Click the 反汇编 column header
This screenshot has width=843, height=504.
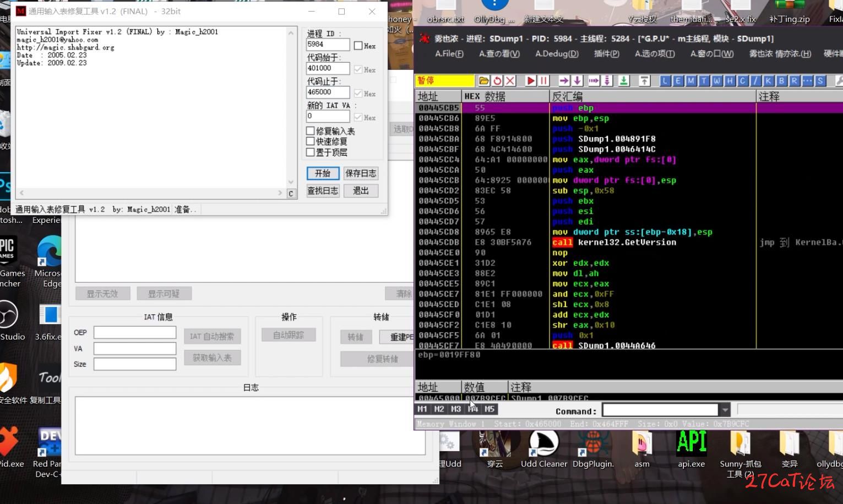(x=653, y=96)
